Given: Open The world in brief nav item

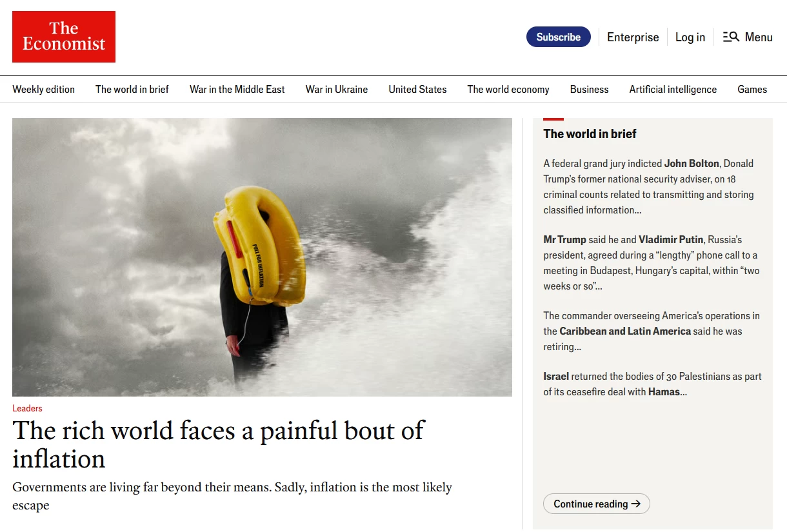Looking at the screenshot, I should (x=132, y=90).
